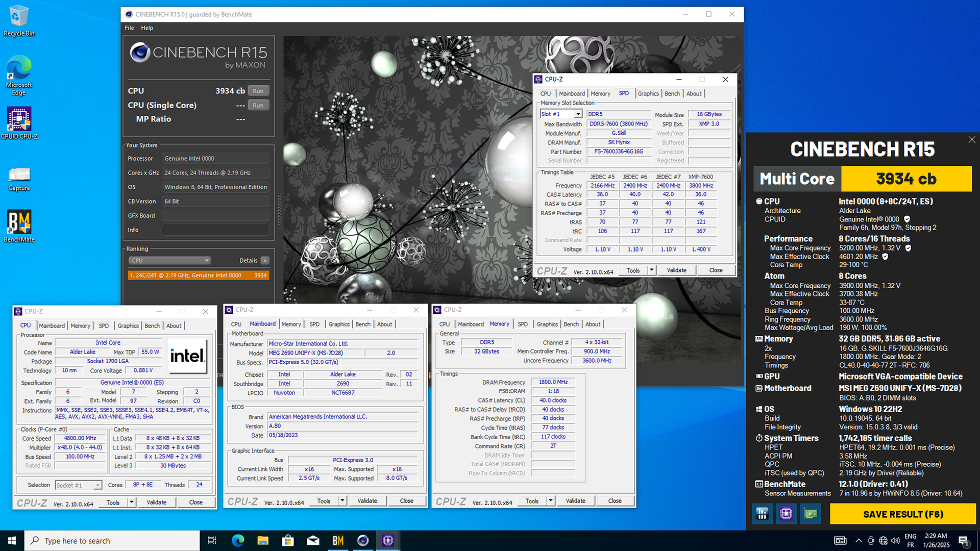
Task: Click the Intel logo in CPU-Z CPU window
Action: [188, 356]
